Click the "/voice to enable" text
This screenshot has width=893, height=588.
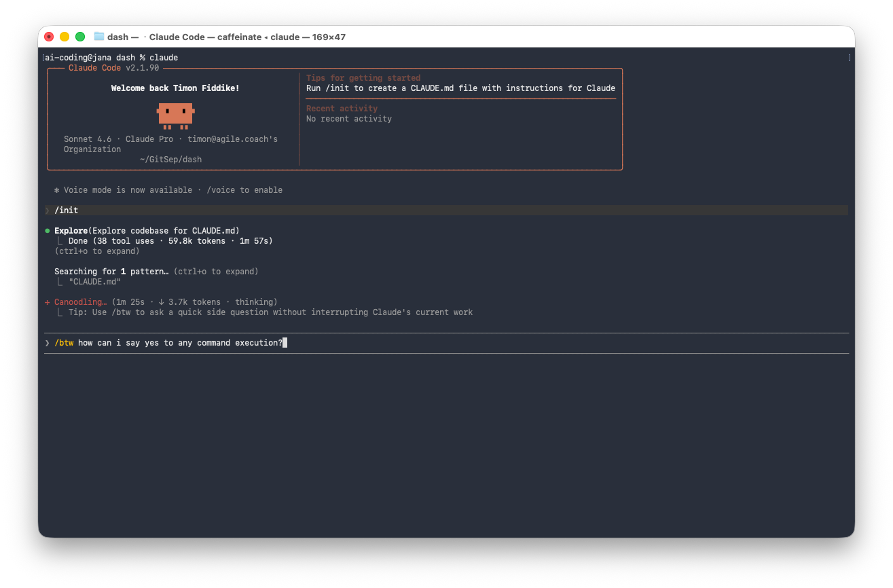pos(244,190)
